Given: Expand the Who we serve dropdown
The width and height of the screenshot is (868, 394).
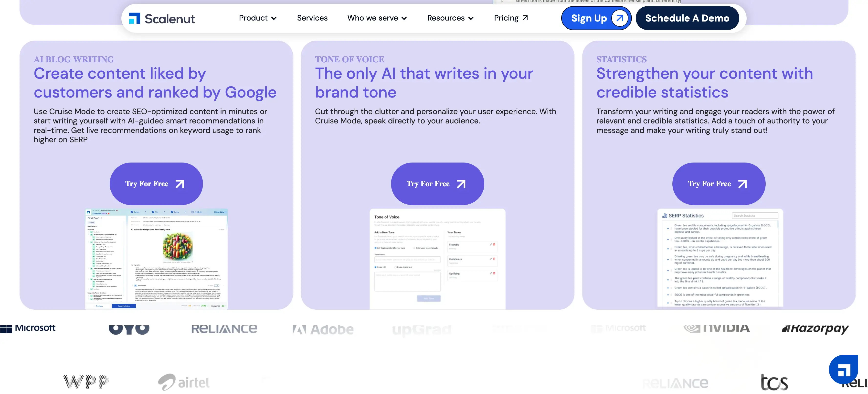Looking at the screenshot, I should [x=377, y=18].
